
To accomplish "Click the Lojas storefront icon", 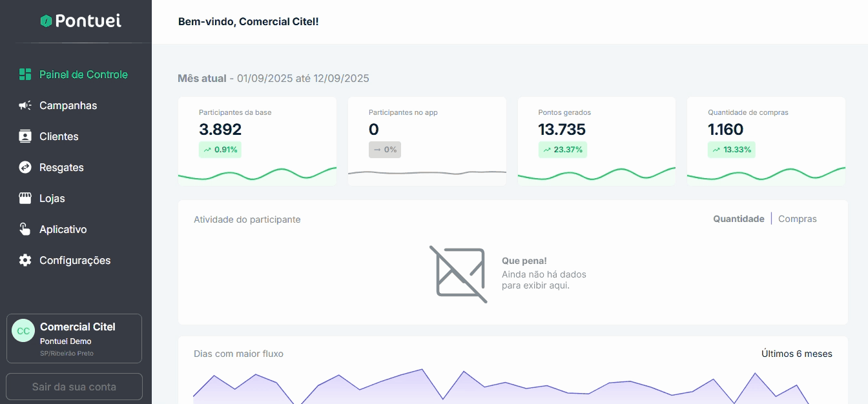I will [x=25, y=198].
